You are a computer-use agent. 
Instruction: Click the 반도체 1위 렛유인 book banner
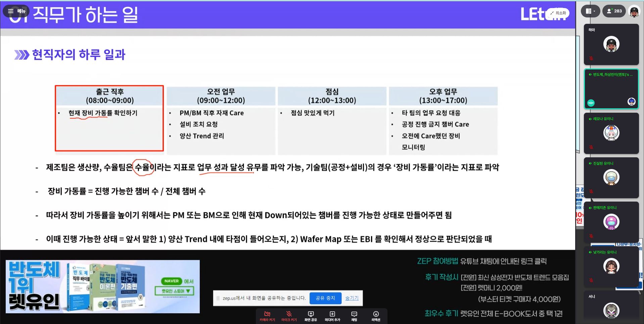point(103,287)
